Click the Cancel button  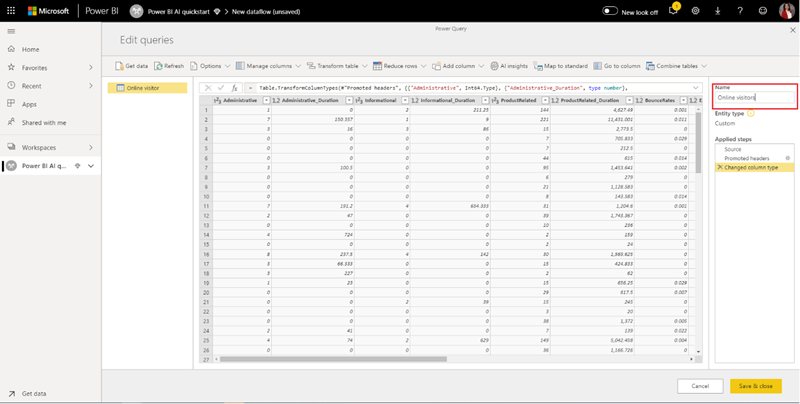pyautogui.click(x=699, y=385)
